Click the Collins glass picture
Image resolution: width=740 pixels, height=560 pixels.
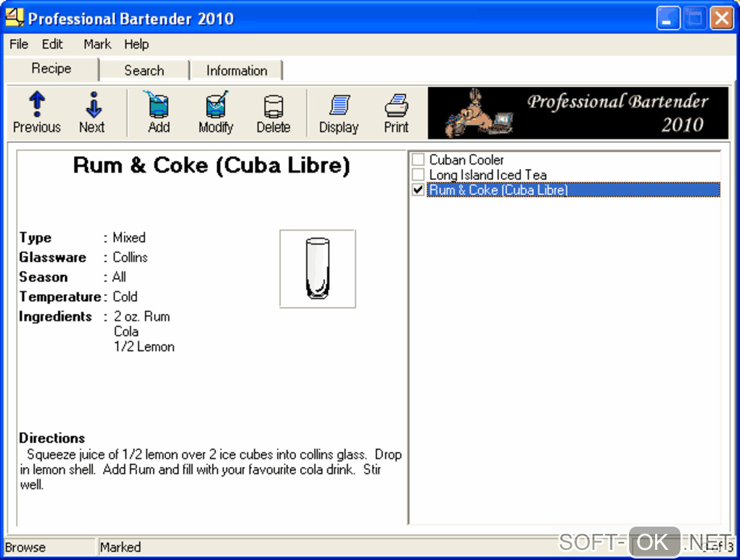(x=318, y=269)
